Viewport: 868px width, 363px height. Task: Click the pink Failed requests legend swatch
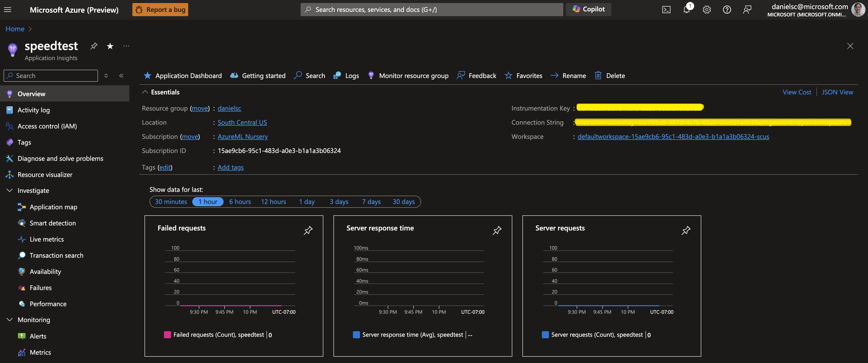click(167, 334)
